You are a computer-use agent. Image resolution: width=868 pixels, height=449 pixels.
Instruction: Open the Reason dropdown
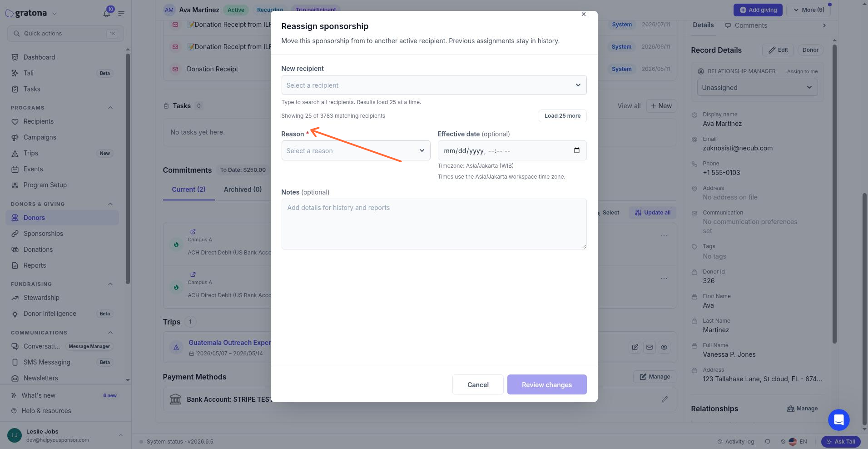tap(356, 150)
